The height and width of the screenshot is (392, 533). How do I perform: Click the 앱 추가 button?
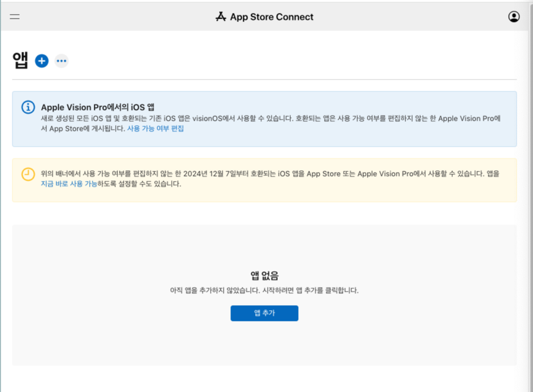[264, 313]
